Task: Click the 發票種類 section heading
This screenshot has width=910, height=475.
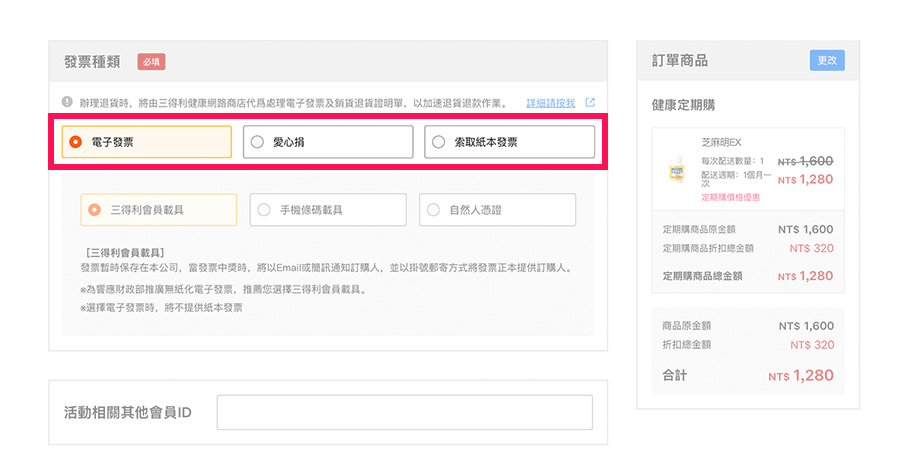Action: pyautogui.click(x=92, y=62)
